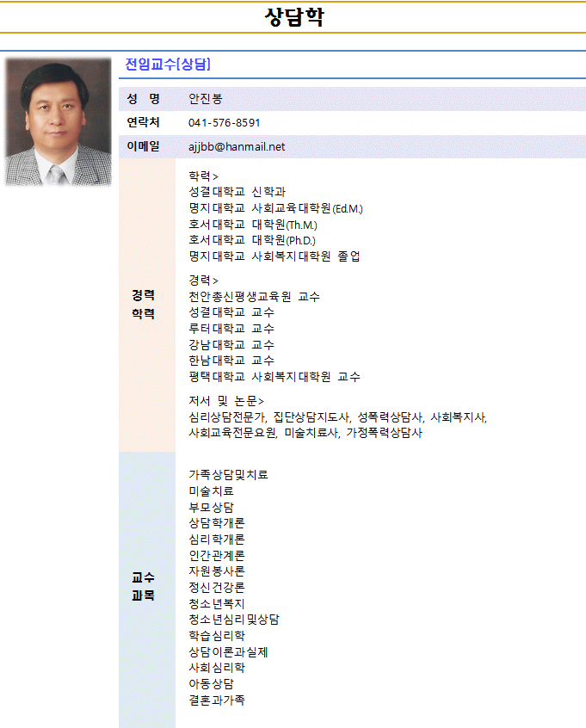Select 천안총신평생교육원 교수 line

[254, 296]
